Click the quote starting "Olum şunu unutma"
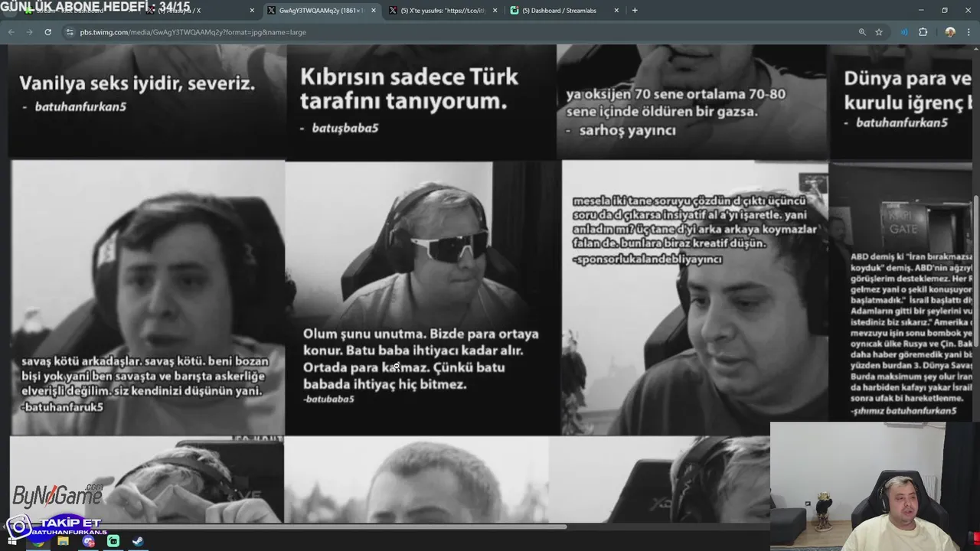 point(420,359)
